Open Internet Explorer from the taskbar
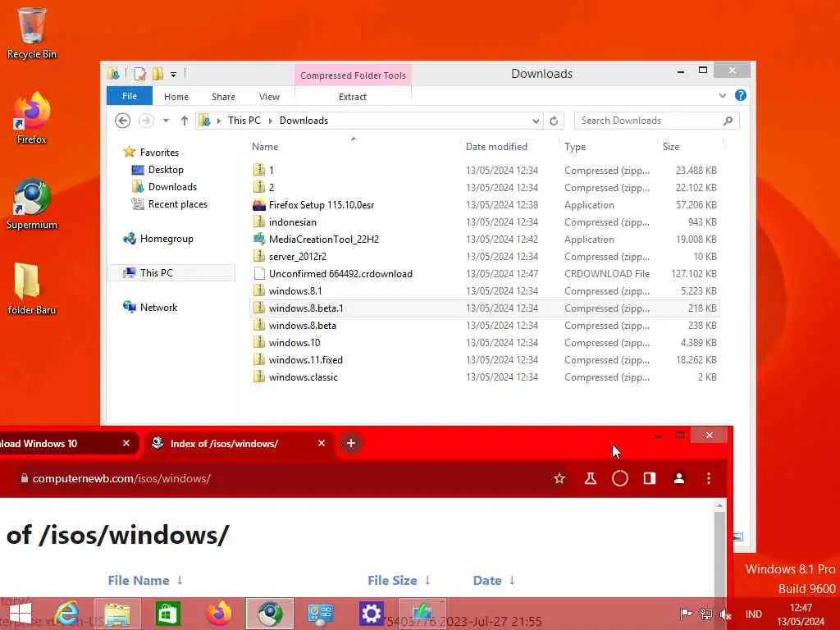 tap(68, 614)
